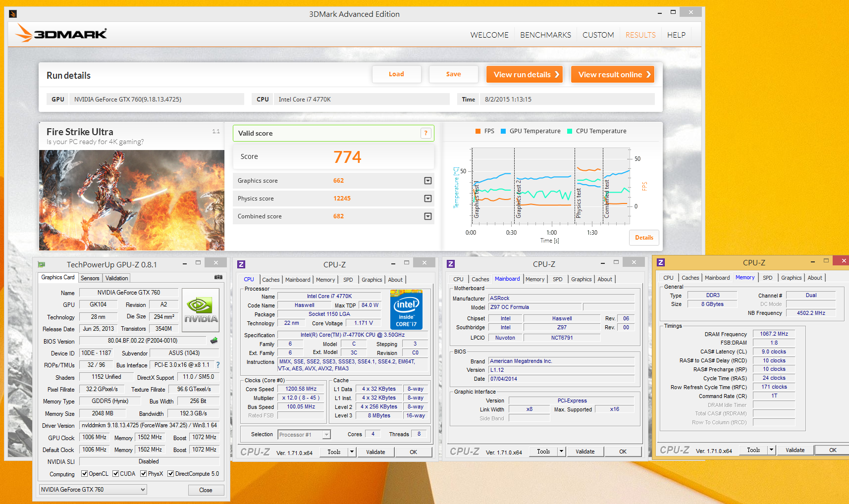The height and width of the screenshot is (504, 849).
Task: Click the Load button in Run details
Action: tap(396, 74)
